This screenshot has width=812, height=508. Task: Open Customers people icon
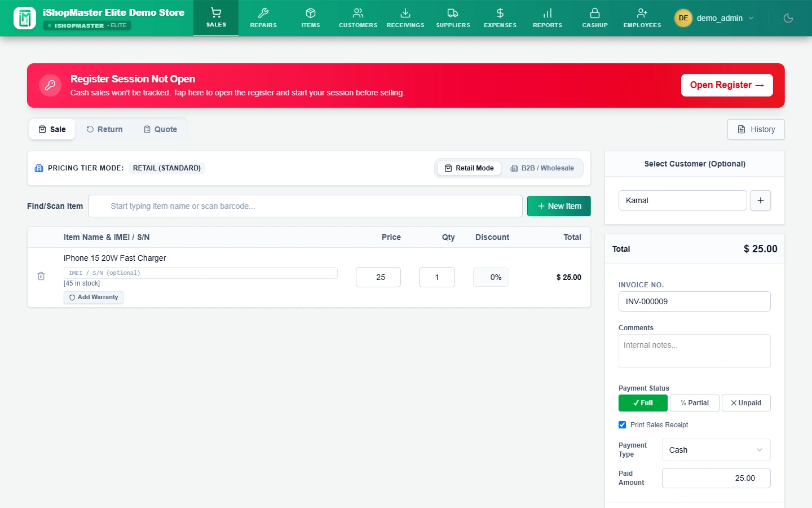click(358, 13)
